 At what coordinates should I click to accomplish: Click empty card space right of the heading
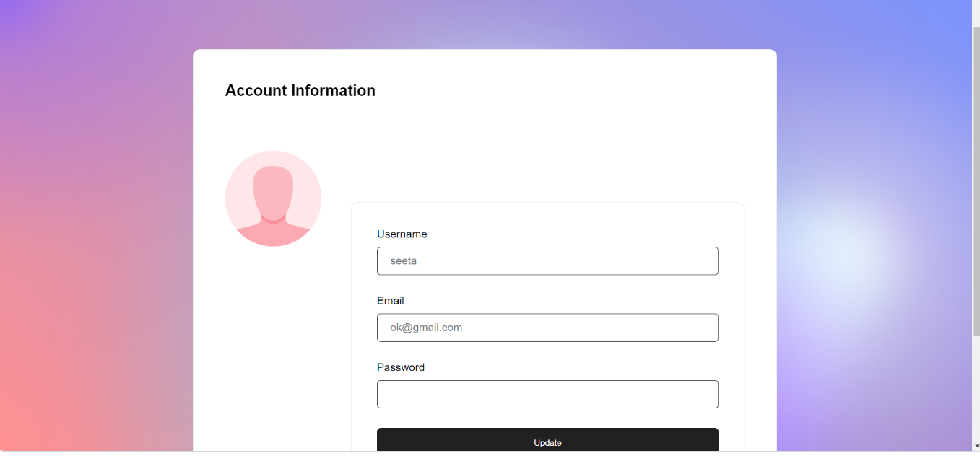[x=578, y=91]
